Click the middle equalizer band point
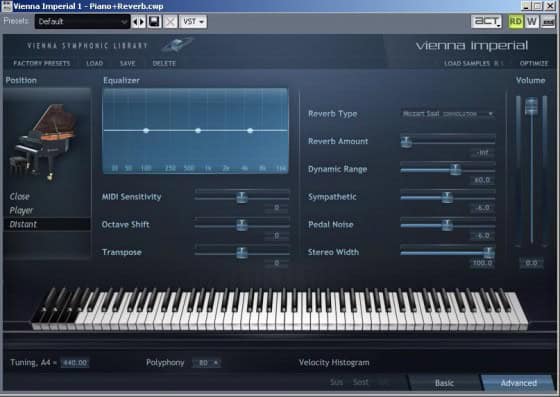The image size is (560, 397). pyautogui.click(x=198, y=131)
